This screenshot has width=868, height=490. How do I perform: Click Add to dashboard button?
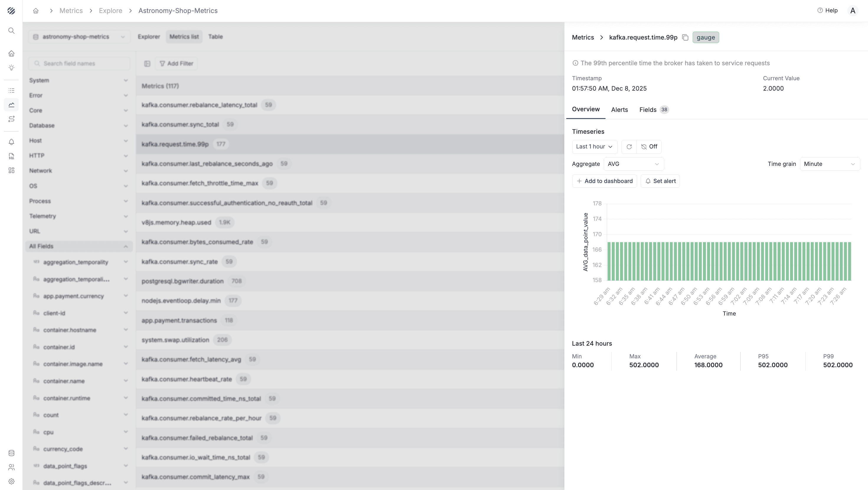pos(605,181)
